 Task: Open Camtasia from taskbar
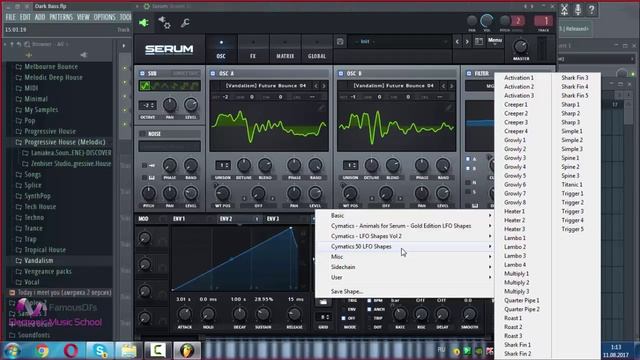point(158,351)
